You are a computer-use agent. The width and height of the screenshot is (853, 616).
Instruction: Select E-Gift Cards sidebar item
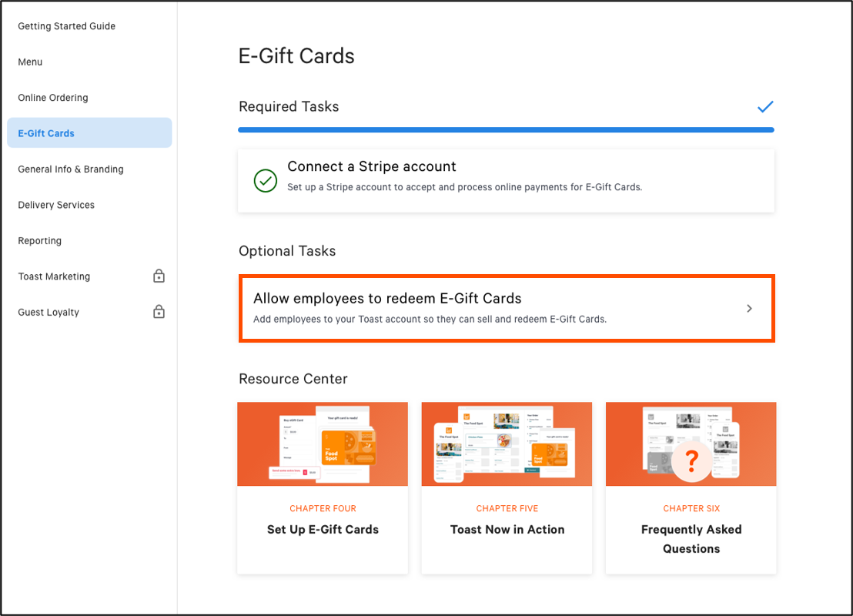[x=46, y=133]
